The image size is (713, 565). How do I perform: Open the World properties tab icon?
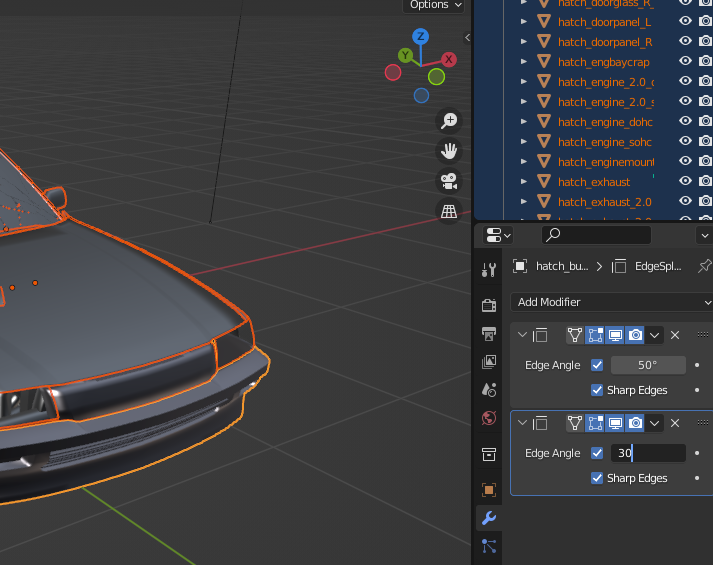coord(489,418)
